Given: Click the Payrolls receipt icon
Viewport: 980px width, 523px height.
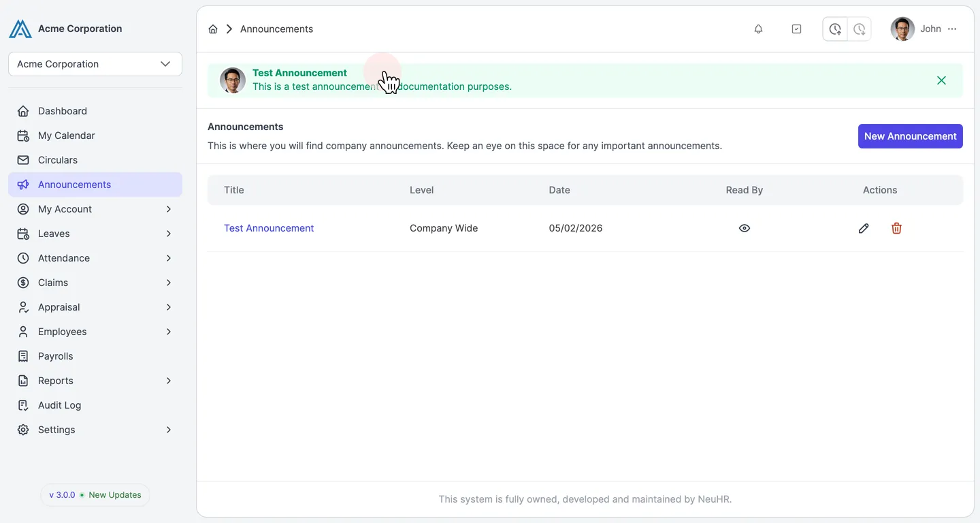Looking at the screenshot, I should click(23, 356).
